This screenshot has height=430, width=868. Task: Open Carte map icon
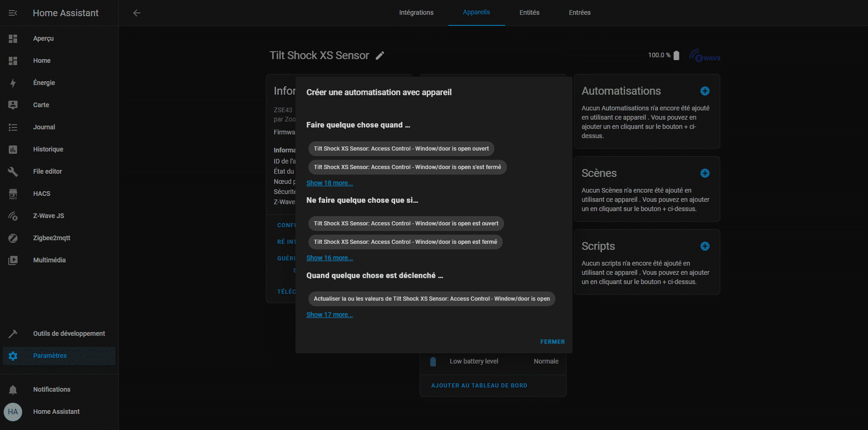click(13, 105)
